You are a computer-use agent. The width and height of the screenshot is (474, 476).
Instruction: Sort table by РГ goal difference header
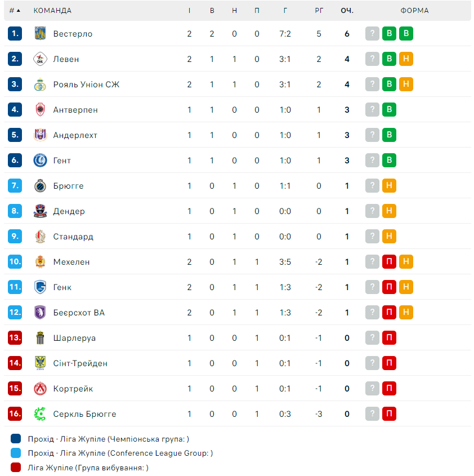pyautogui.click(x=319, y=11)
